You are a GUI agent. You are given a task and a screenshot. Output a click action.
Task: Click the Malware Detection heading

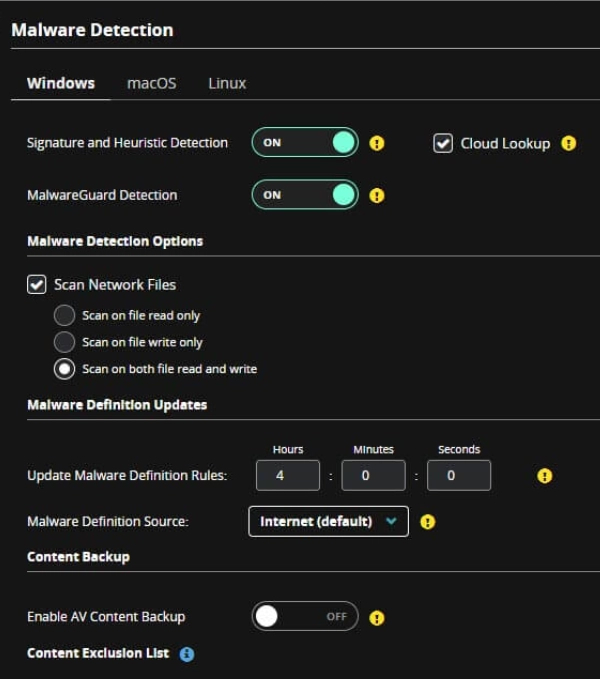pyautogui.click(x=92, y=30)
